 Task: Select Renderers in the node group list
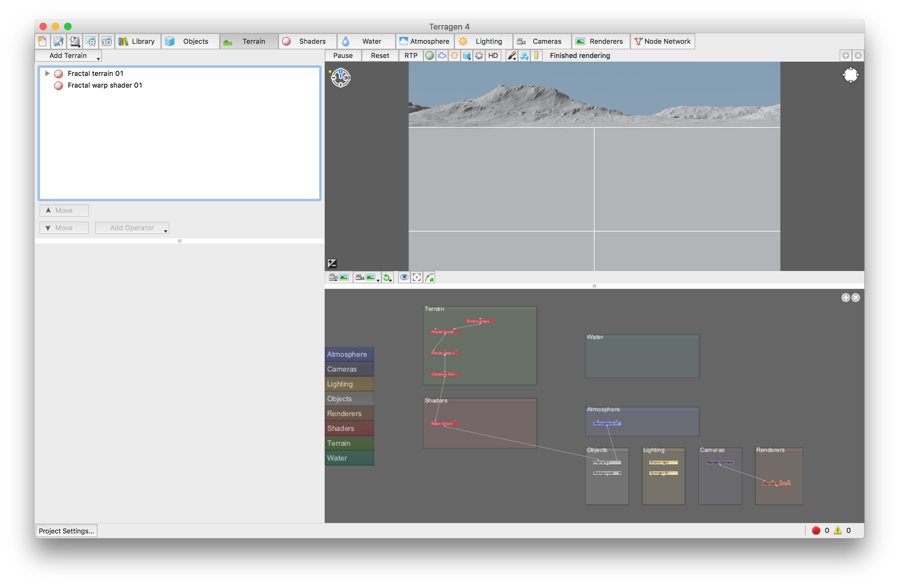pyautogui.click(x=349, y=414)
